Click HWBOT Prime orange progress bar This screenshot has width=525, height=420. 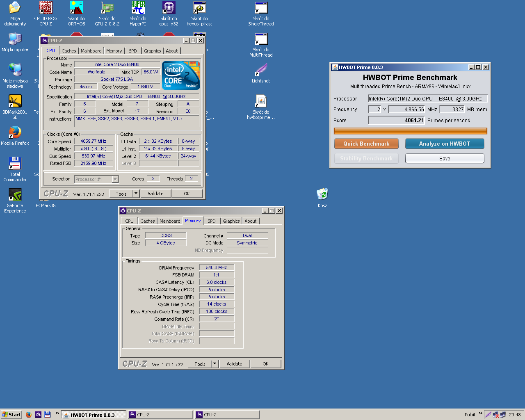(x=411, y=131)
